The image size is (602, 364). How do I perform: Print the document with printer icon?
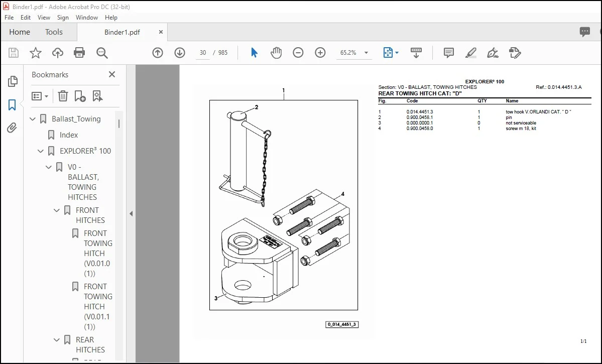pos(79,53)
